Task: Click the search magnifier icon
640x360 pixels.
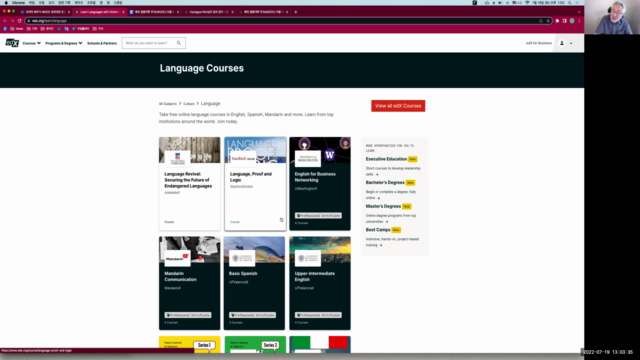Action: pos(179,43)
